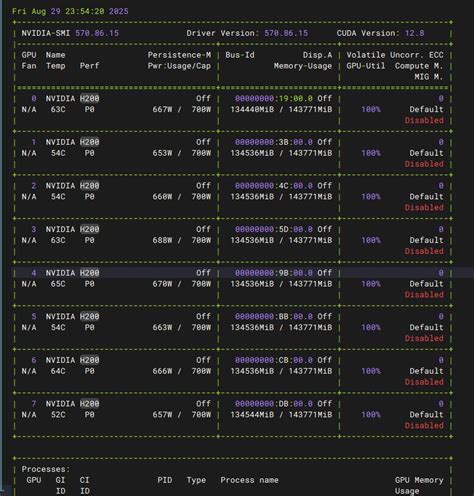This screenshot has height=496, width=474.
Task: Click the timestamp Fri Aug 29 23:54:20 2025
Action: [x=70, y=11]
